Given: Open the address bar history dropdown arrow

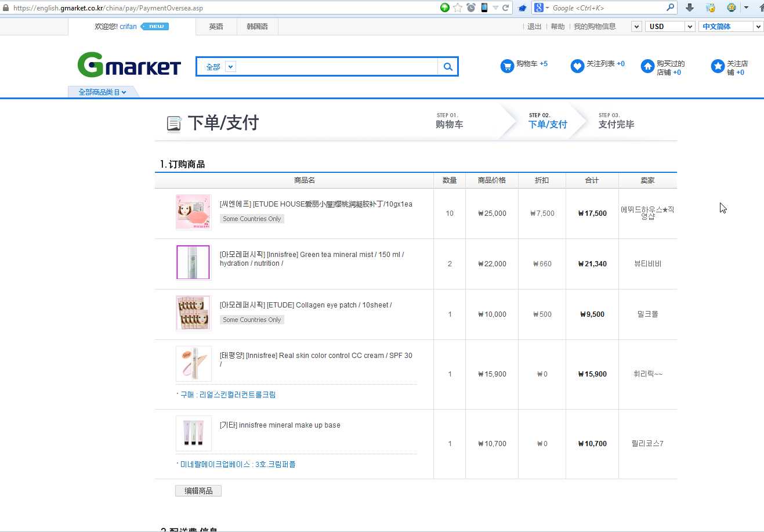Looking at the screenshot, I should coord(495,8).
